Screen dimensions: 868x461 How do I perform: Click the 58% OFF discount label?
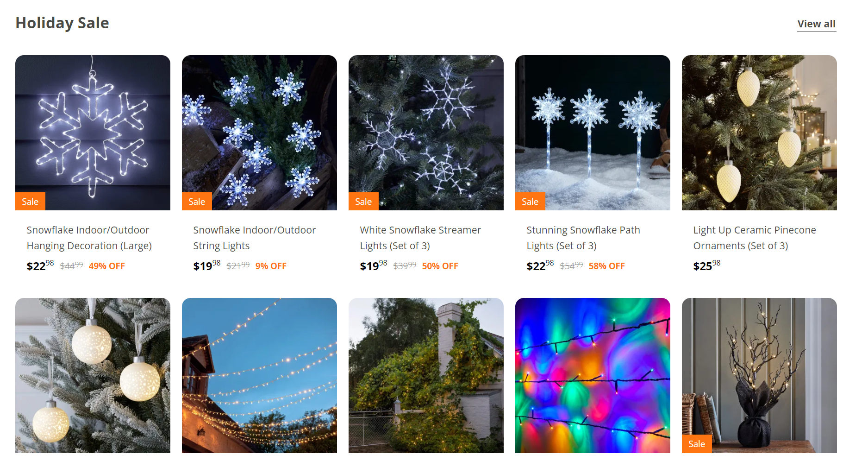[x=606, y=266]
